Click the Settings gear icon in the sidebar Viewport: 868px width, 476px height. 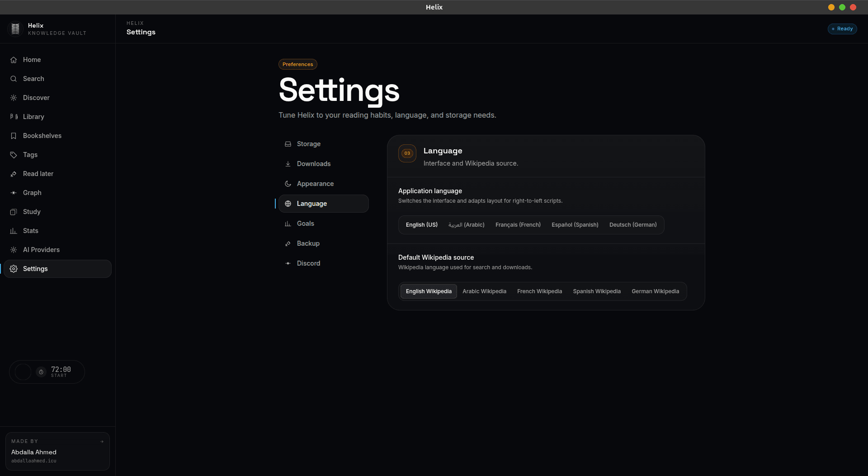pyautogui.click(x=14, y=269)
